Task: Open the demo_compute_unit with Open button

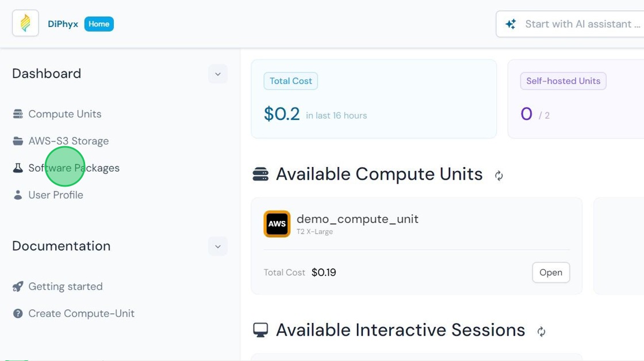Action: pos(551,272)
